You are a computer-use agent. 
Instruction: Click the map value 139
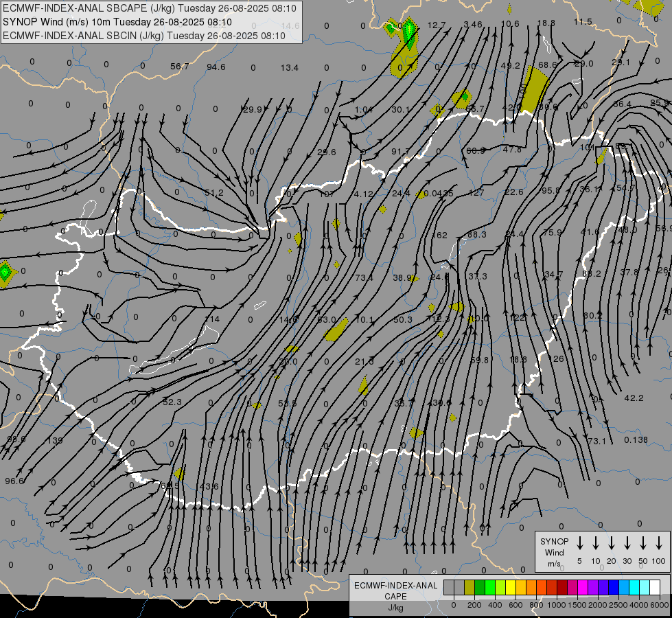[55, 440]
